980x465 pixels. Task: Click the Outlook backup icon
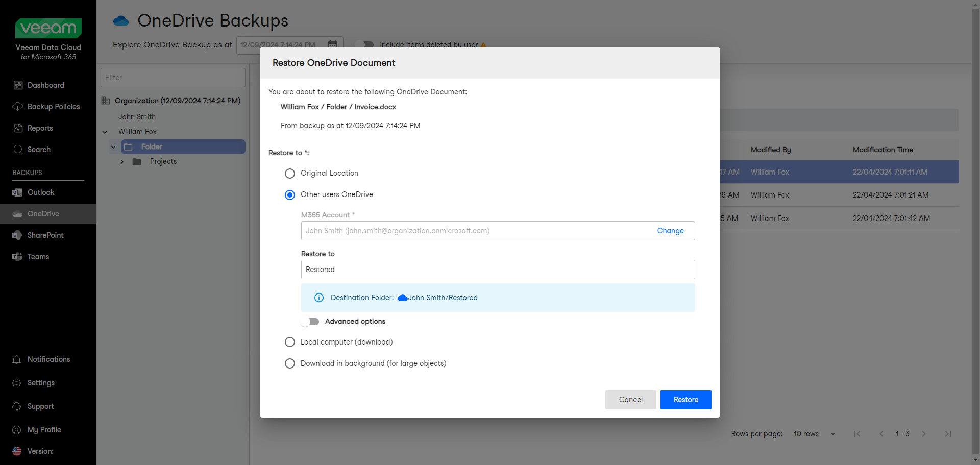17,192
